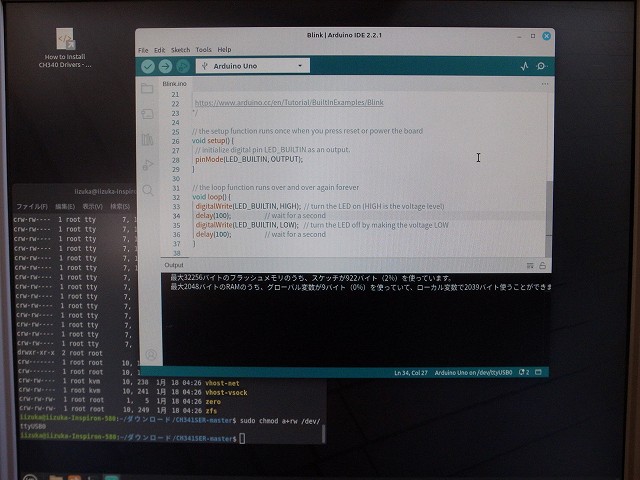Click Arduino Uno on /dev/ttyUSB0 status

(x=473, y=373)
